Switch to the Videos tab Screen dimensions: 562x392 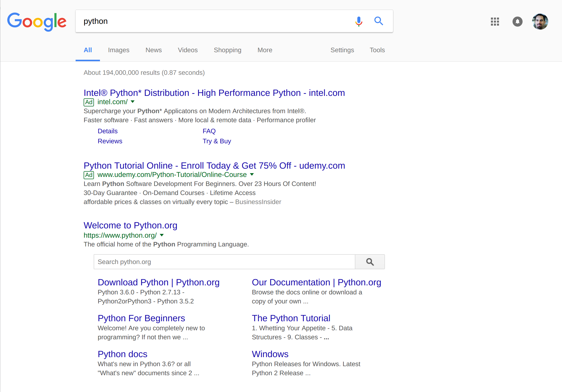188,50
